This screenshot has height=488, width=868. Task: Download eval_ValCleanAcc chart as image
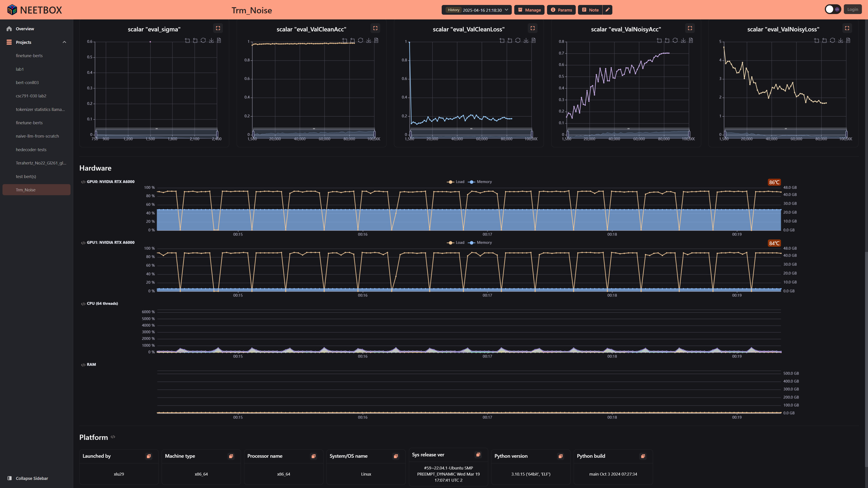[x=369, y=40]
